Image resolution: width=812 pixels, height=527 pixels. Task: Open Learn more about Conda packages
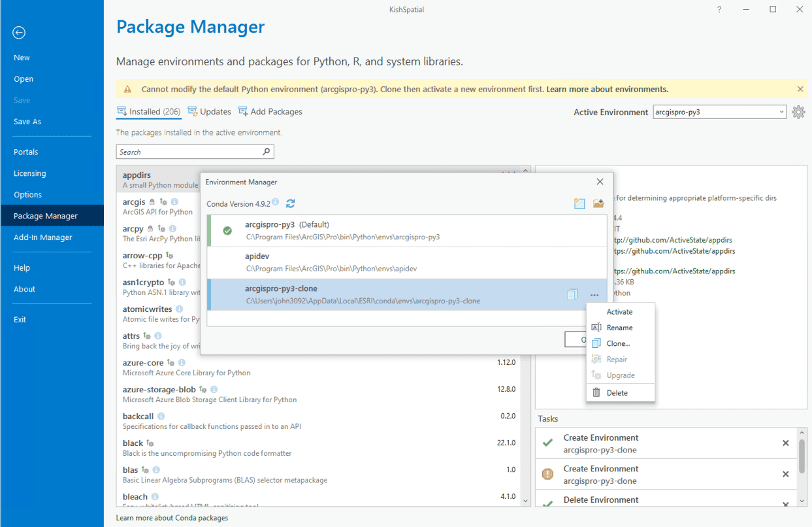tap(172, 517)
